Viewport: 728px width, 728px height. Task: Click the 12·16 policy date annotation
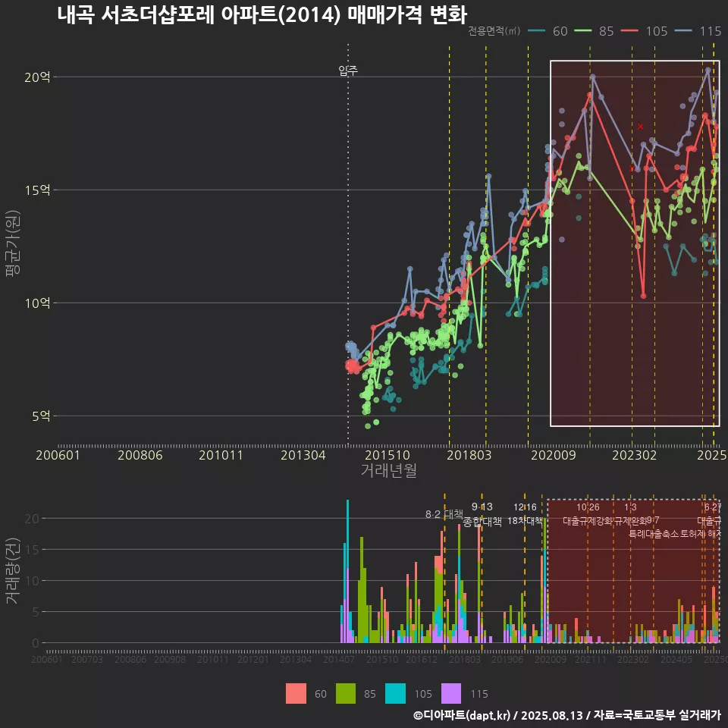coord(525,507)
